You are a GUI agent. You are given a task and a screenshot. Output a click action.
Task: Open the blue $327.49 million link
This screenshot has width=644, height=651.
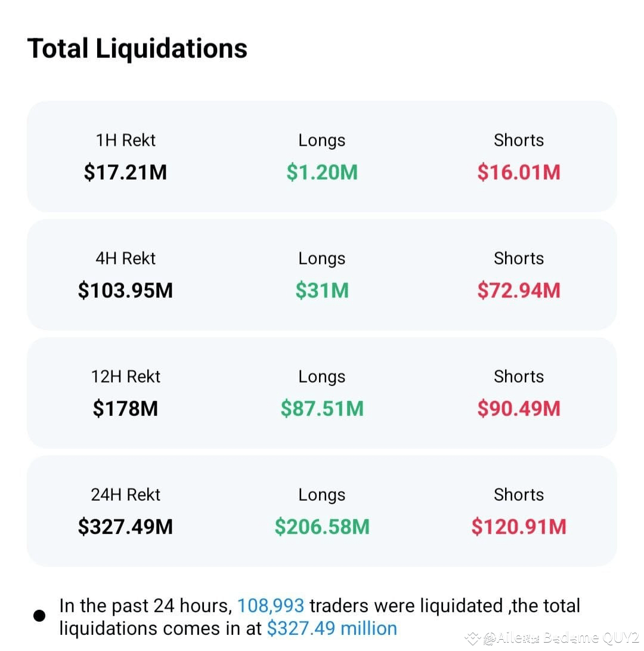332,628
